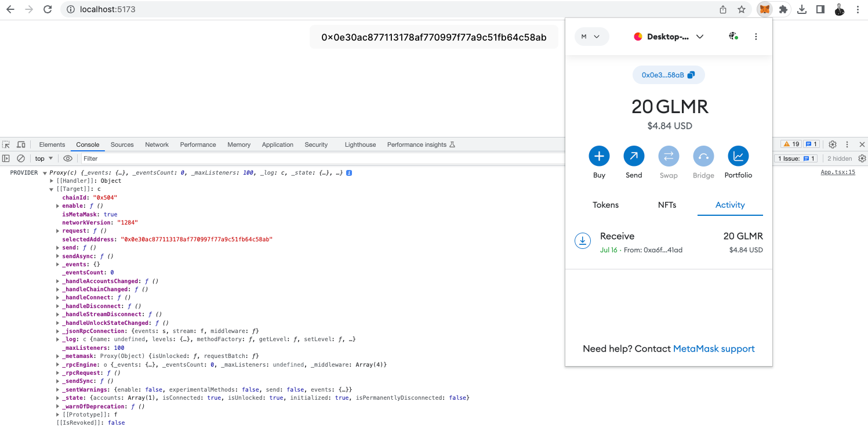868x427 pixels.
Task: Open the Chrome three-dot menu
Action: click(857, 9)
